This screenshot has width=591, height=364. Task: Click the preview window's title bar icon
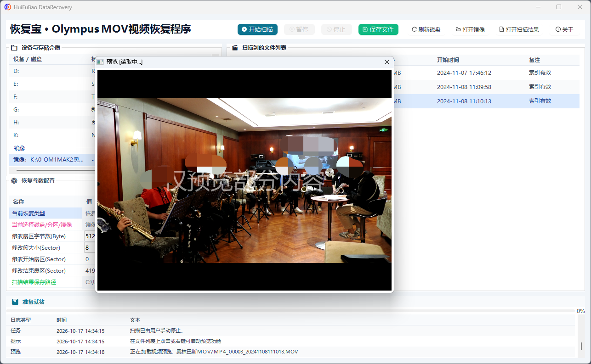pyautogui.click(x=101, y=62)
